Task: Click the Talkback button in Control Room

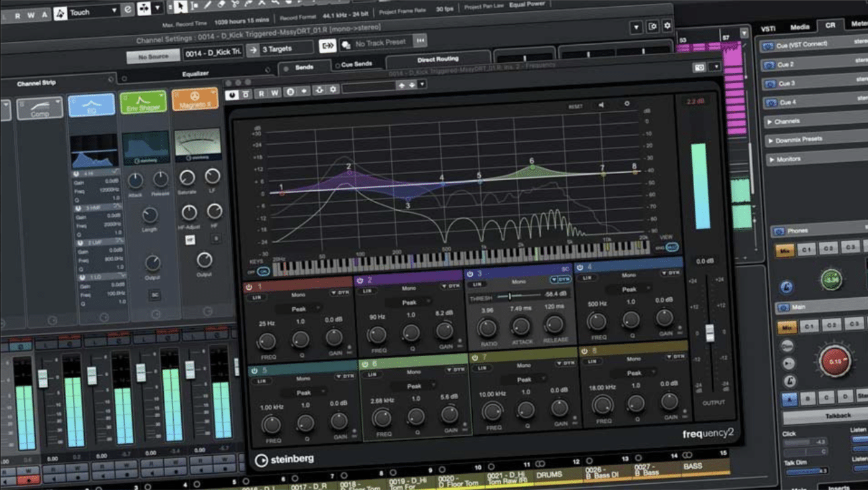Action: point(837,416)
